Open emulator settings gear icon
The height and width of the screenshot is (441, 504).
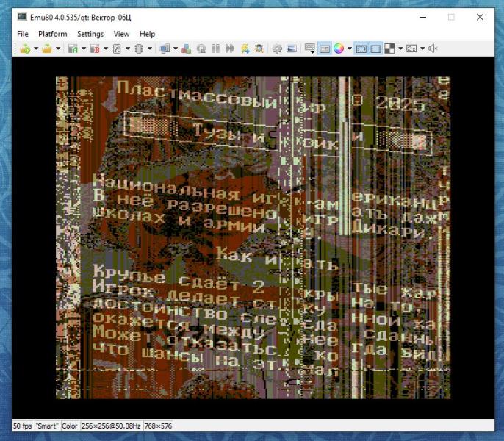[x=277, y=49]
